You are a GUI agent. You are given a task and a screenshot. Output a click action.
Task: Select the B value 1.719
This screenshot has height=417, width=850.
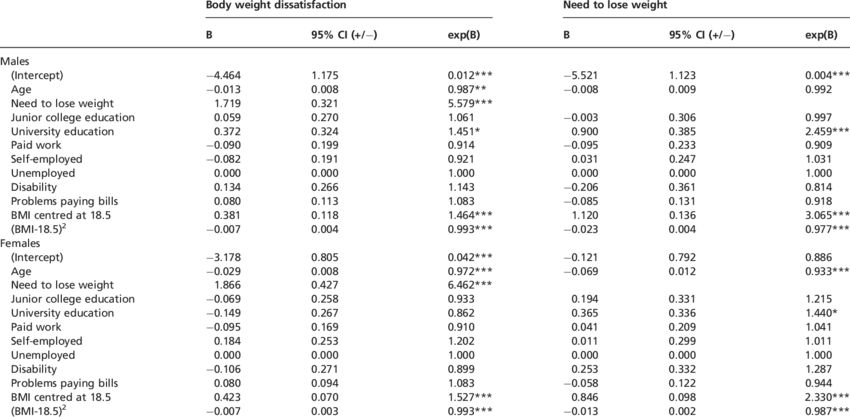tap(222, 103)
